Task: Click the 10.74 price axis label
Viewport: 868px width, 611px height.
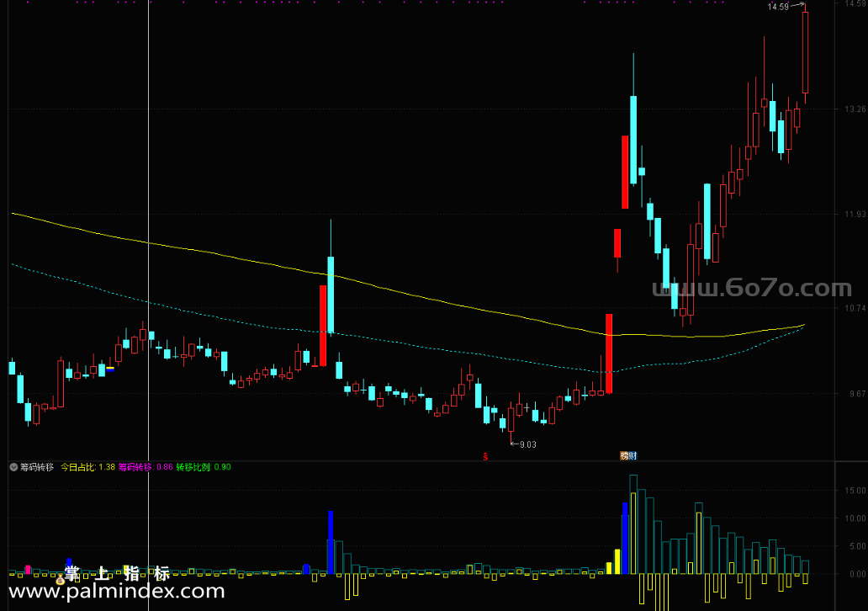Action: [855, 308]
